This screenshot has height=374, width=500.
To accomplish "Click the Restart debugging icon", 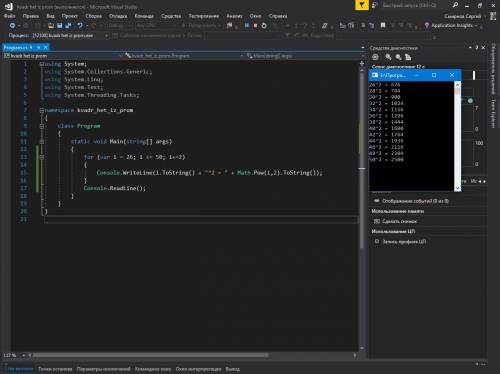I will (264, 25).
